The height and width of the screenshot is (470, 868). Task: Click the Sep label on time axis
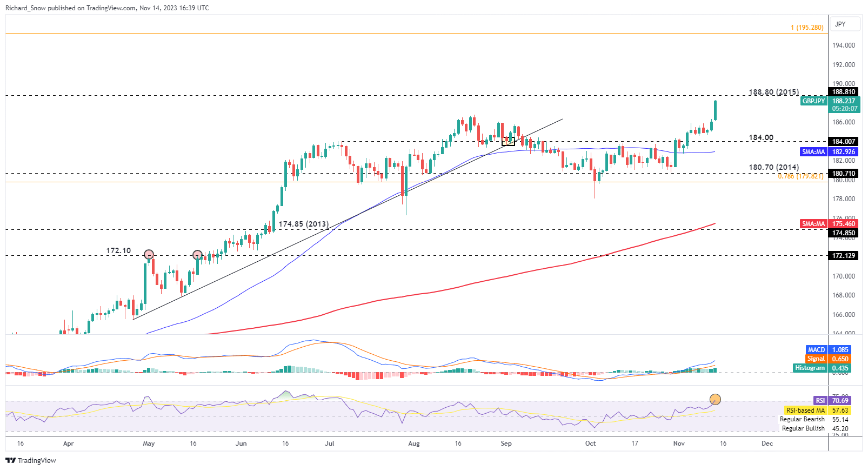506,443
